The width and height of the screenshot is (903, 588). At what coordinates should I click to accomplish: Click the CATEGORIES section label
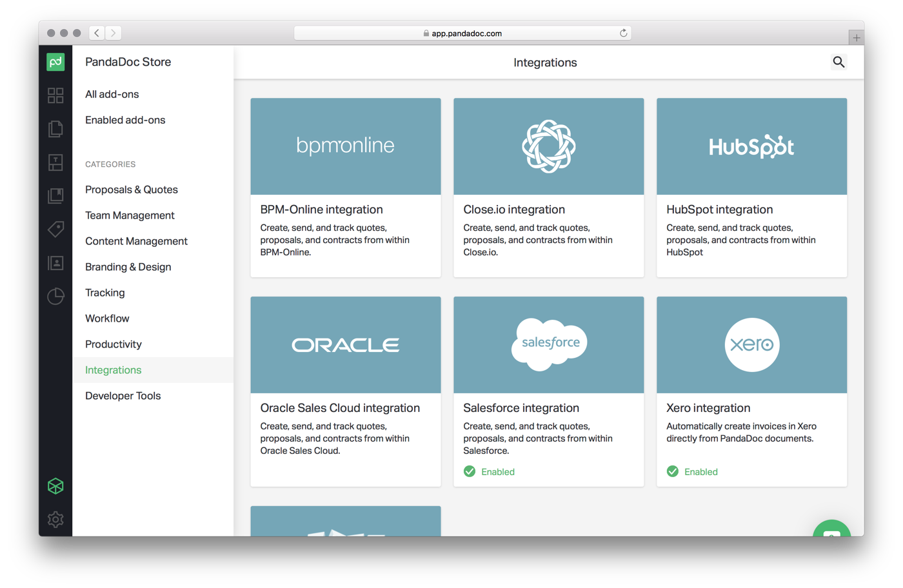click(110, 164)
